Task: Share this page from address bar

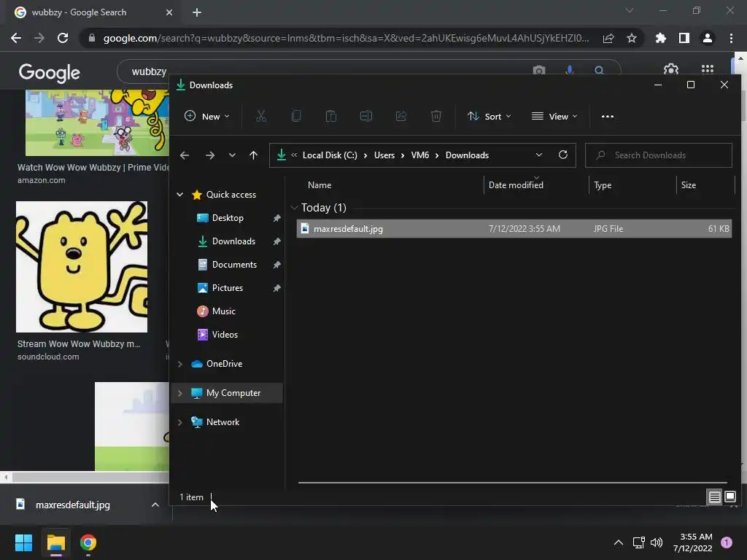Action: coord(608,38)
